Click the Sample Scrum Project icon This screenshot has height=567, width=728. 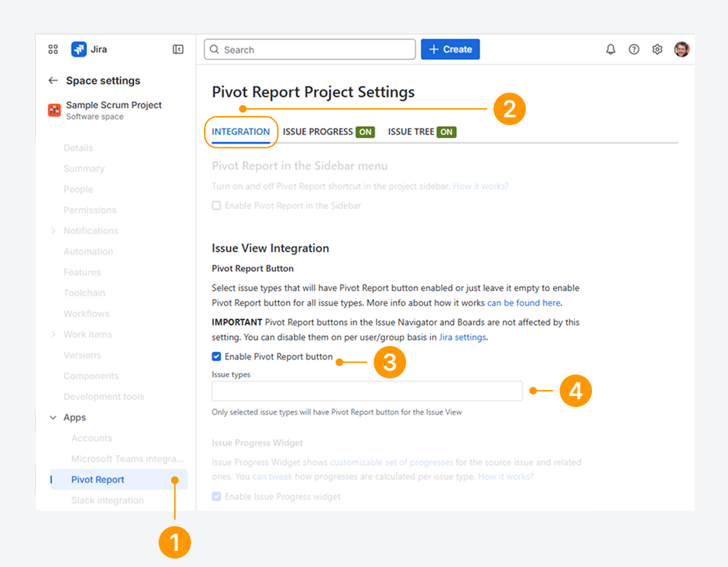(54, 110)
